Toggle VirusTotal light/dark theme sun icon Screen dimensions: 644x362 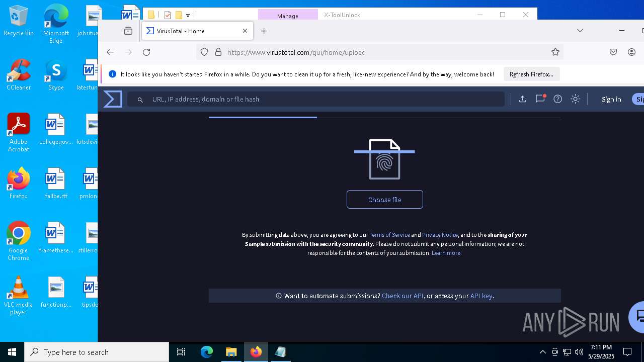(x=576, y=99)
